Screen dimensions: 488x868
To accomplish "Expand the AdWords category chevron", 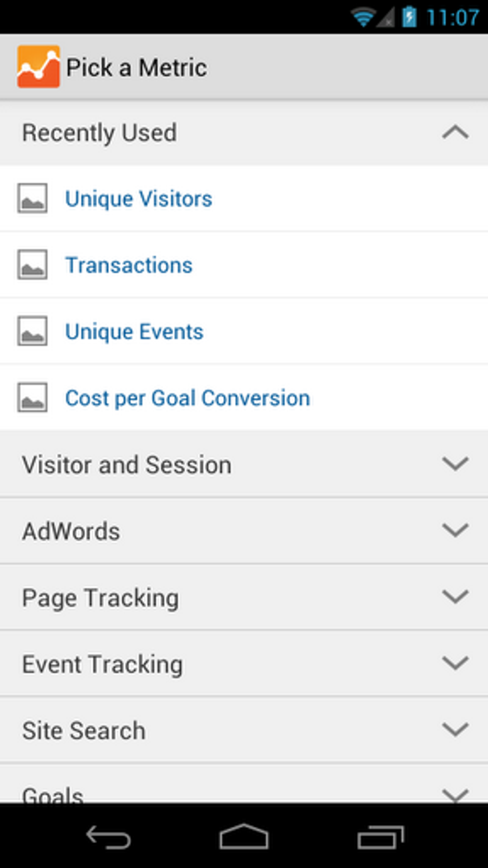I will (x=455, y=530).
